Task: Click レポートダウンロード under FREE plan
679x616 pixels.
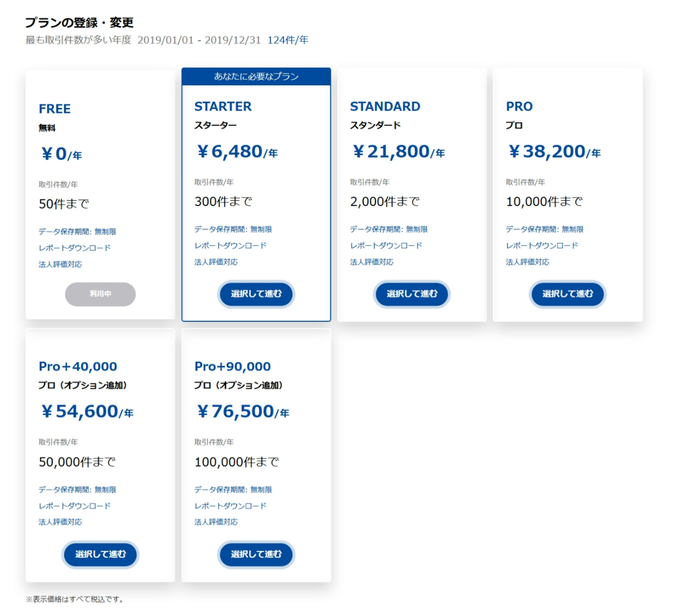Action: pyautogui.click(x=75, y=248)
